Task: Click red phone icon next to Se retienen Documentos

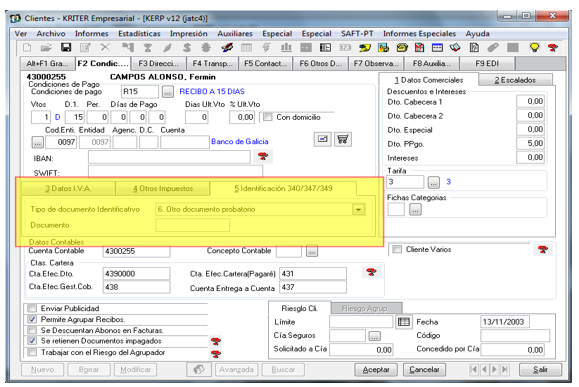Action: tap(216, 341)
